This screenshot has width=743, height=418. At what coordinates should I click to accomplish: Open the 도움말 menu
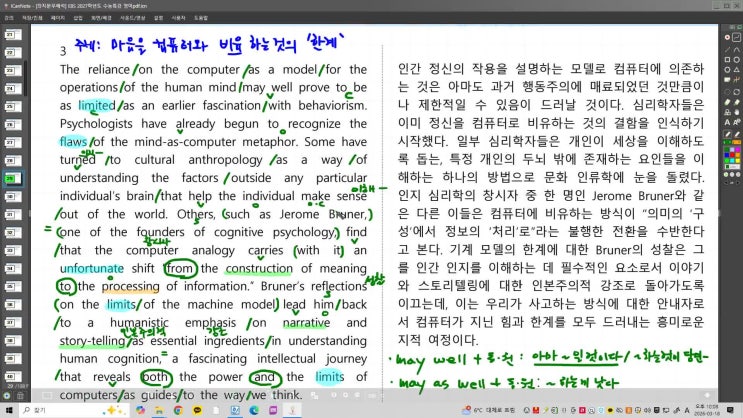pyautogui.click(x=201, y=18)
